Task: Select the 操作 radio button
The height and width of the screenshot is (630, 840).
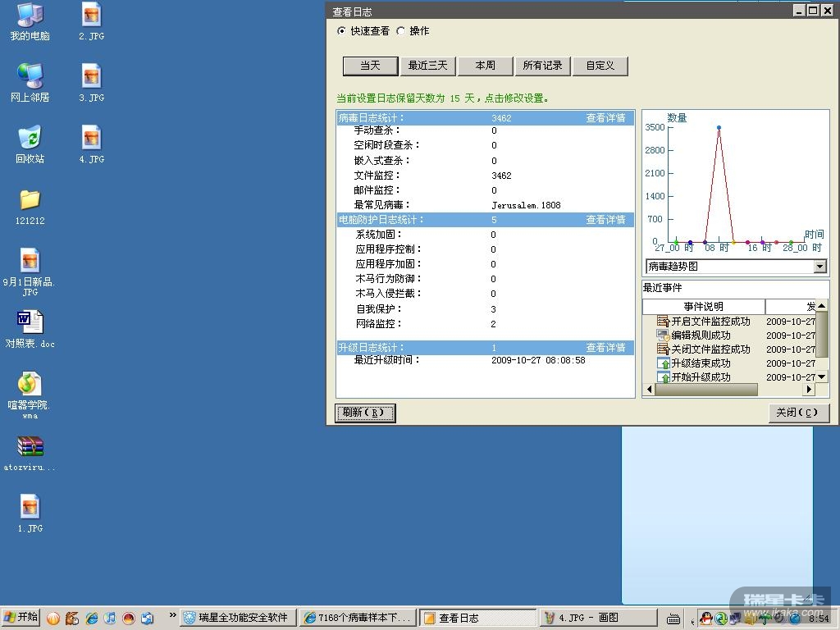Action: point(401,31)
